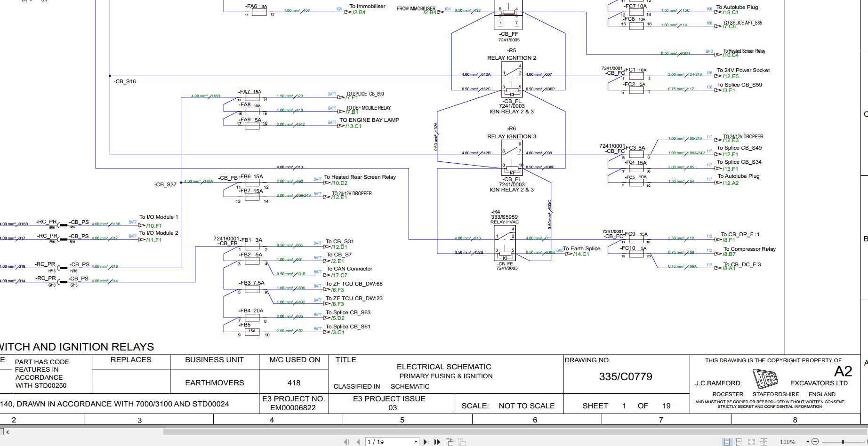
Task: Click the 'To Immobiliser' label
Action: pyautogui.click(x=367, y=7)
